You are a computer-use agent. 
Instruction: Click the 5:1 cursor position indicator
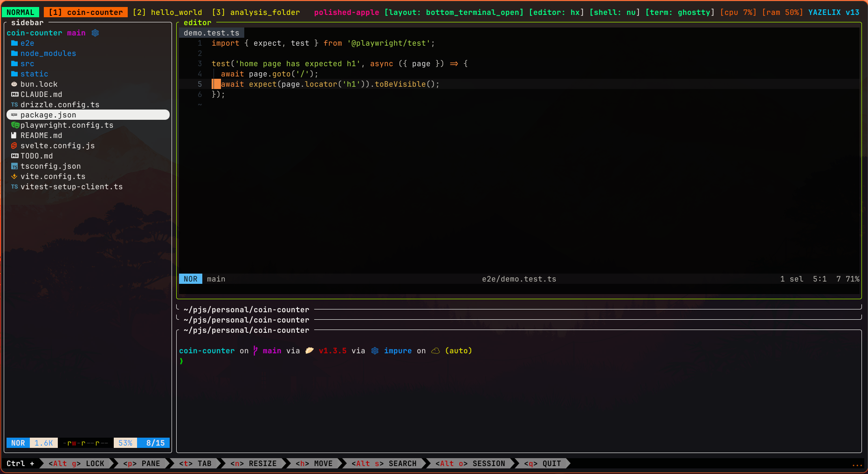pyautogui.click(x=820, y=279)
